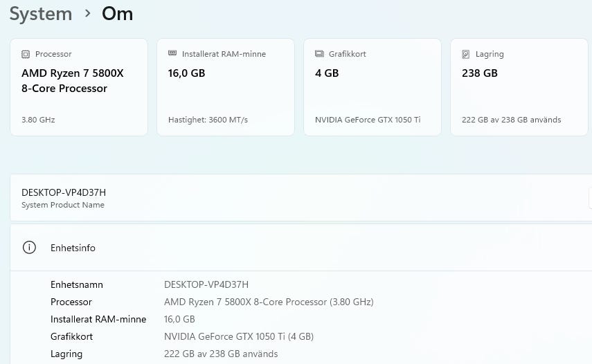Click the System Product Name device banner
592x364 pixels.
pos(301,198)
